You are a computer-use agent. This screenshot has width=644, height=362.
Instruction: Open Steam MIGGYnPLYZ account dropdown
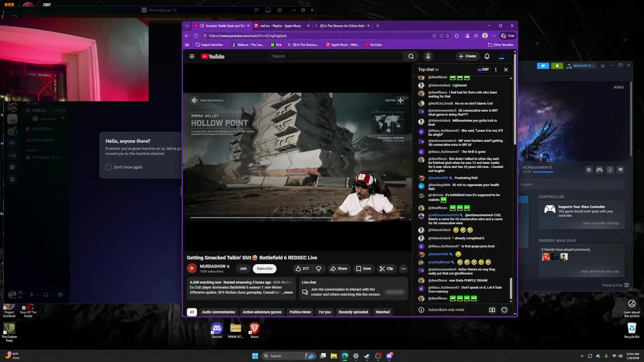(581, 66)
